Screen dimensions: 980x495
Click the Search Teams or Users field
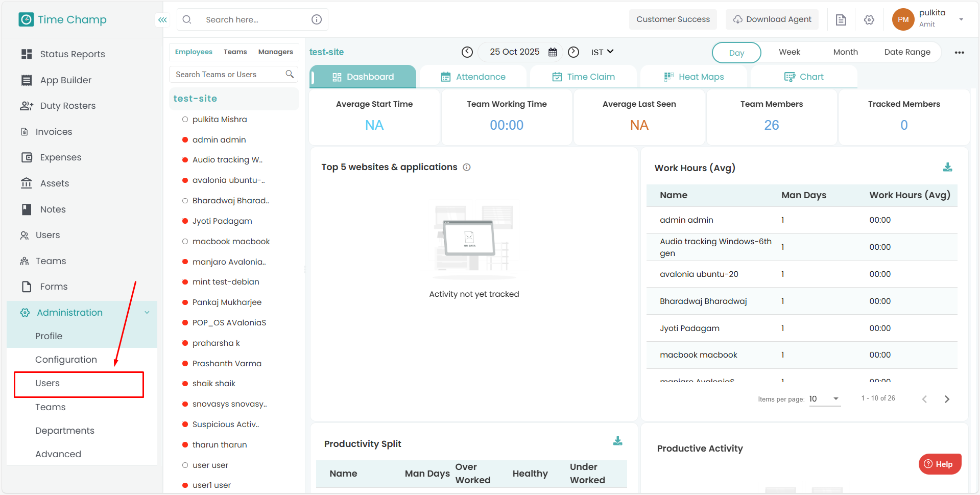click(x=228, y=75)
